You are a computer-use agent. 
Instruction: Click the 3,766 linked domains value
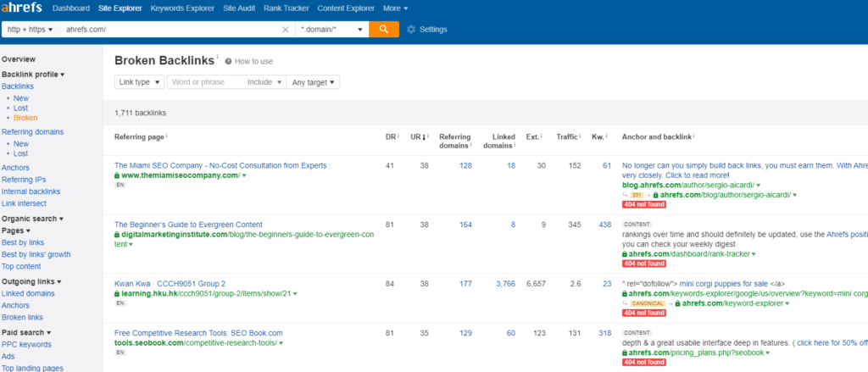point(505,284)
